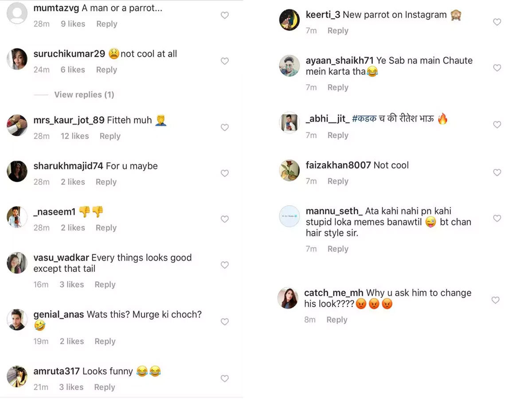Like keerti_3's New parrot comment
This screenshot has width=532, height=399.
tap(497, 22)
